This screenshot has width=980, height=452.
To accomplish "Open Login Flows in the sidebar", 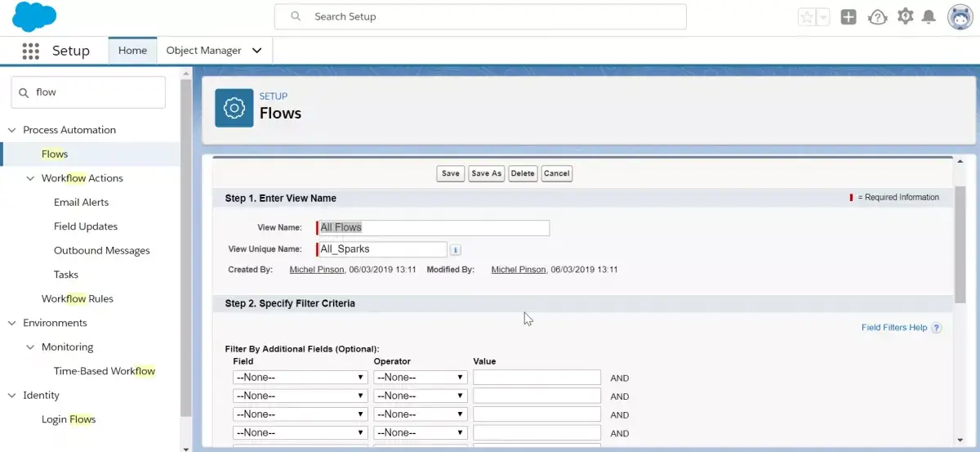I will [69, 419].
